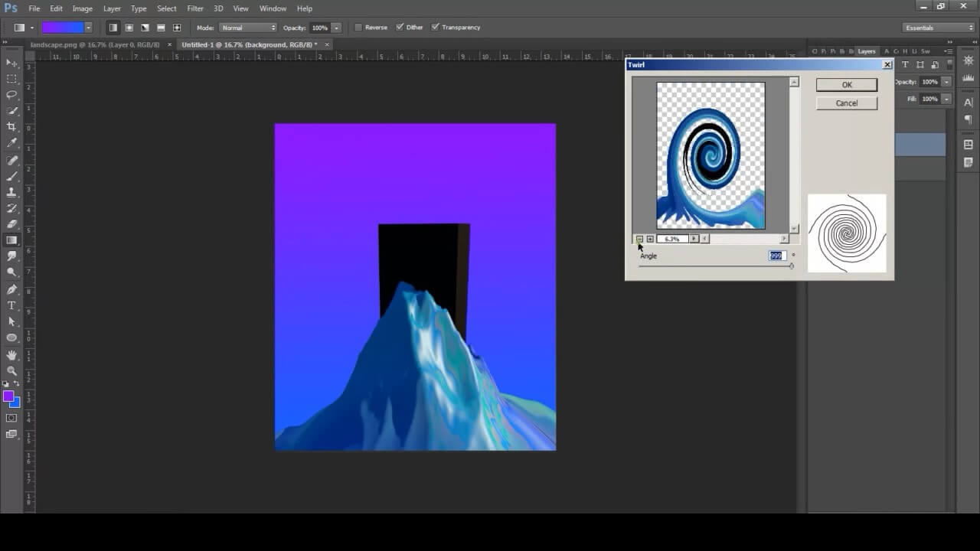Enable the Reverse checkbox

click(358, 28)
